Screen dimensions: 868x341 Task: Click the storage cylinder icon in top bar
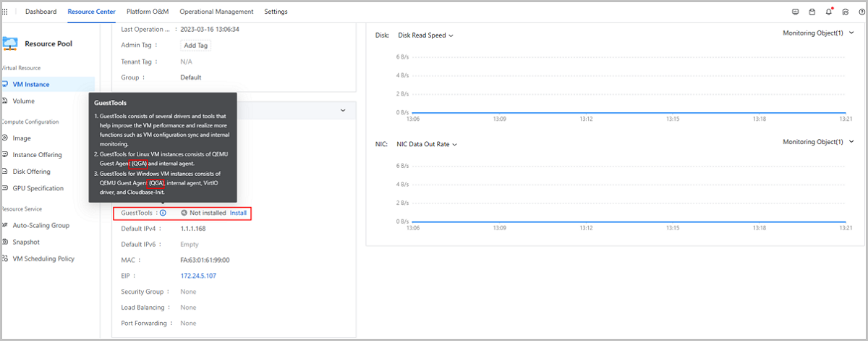[812, 12]
